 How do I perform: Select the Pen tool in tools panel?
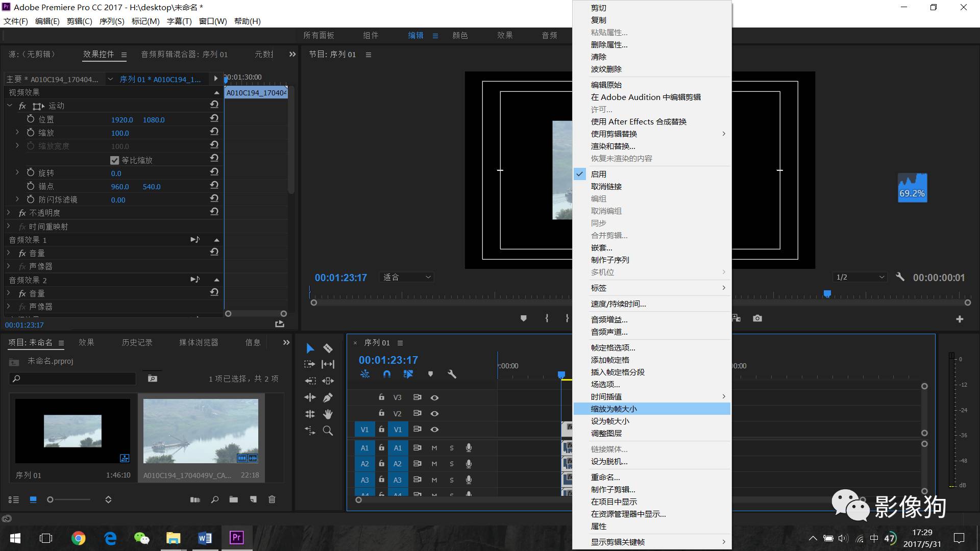328,397
